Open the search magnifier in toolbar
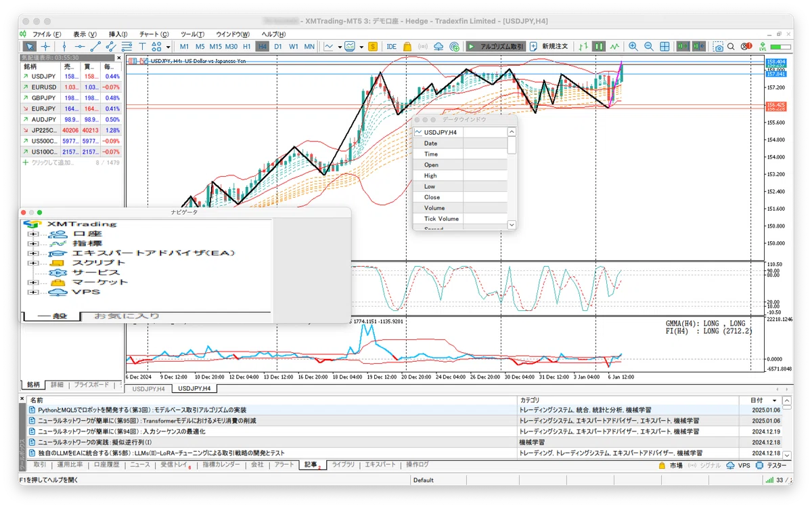The height and width of the screenshot is (508, 812). (731, 47)
